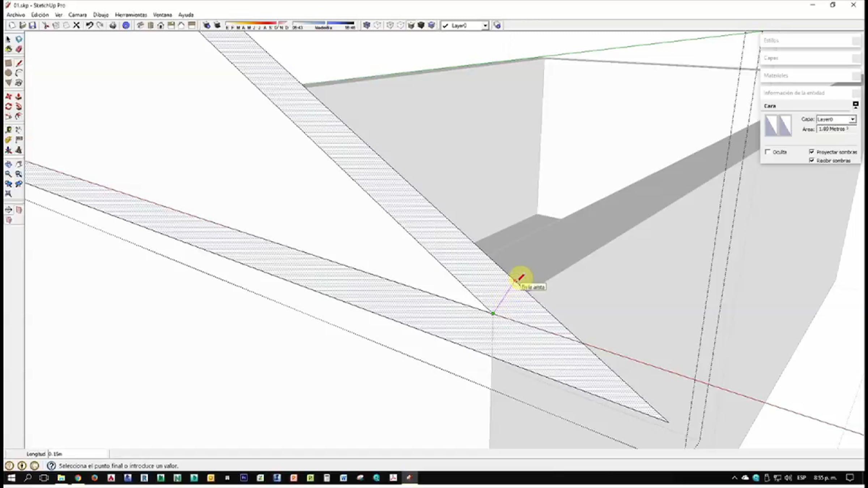The height and width of the screenshot is (488, 868).
Task: Uncheck Proyectar sombras
Action: coord(812,152)
